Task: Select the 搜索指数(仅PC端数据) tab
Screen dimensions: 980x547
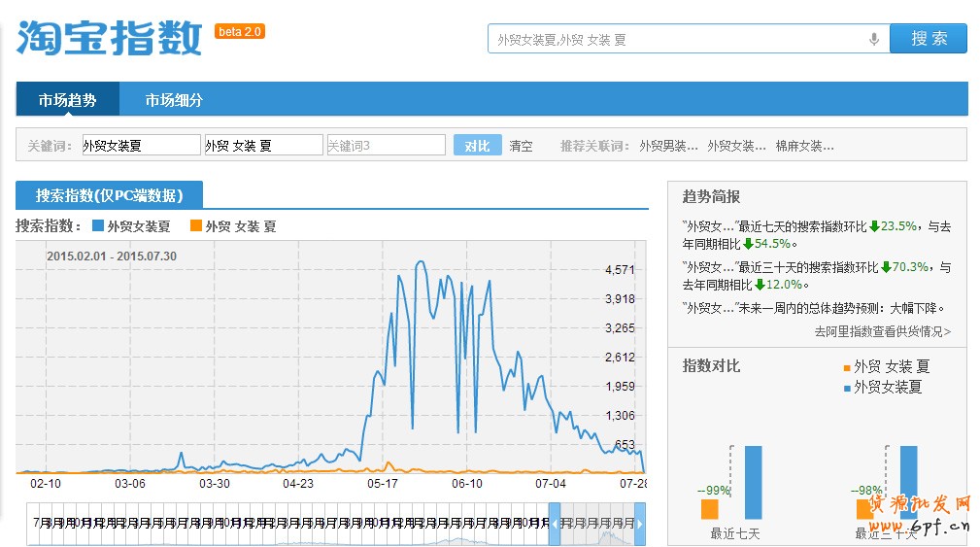Action: pos(110,195)
